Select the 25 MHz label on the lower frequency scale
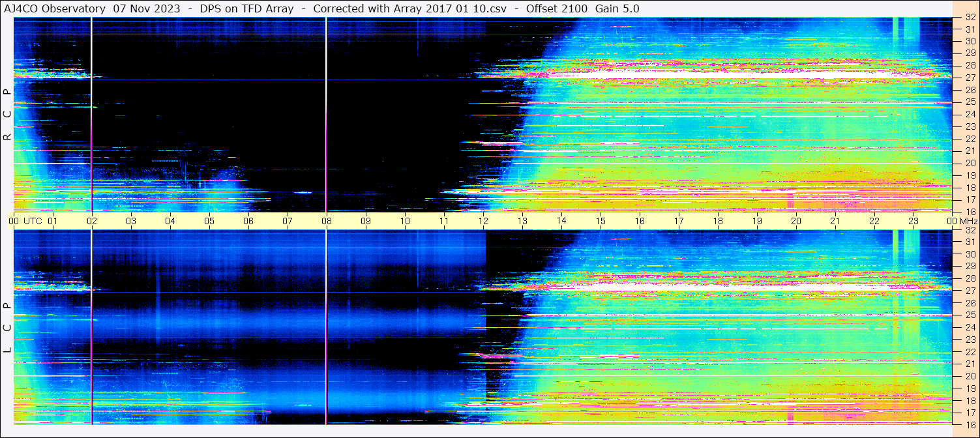 coord(970,315)
